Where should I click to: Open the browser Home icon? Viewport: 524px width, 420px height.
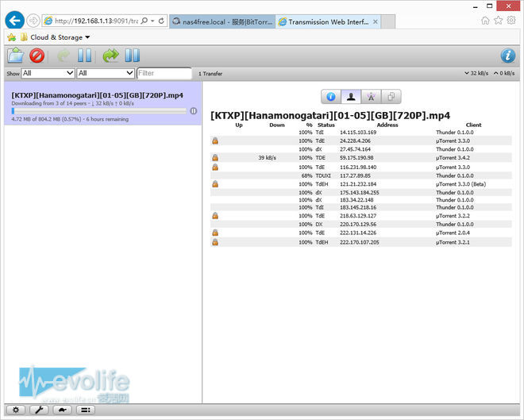pyautogui.click(x=485, y=21)
